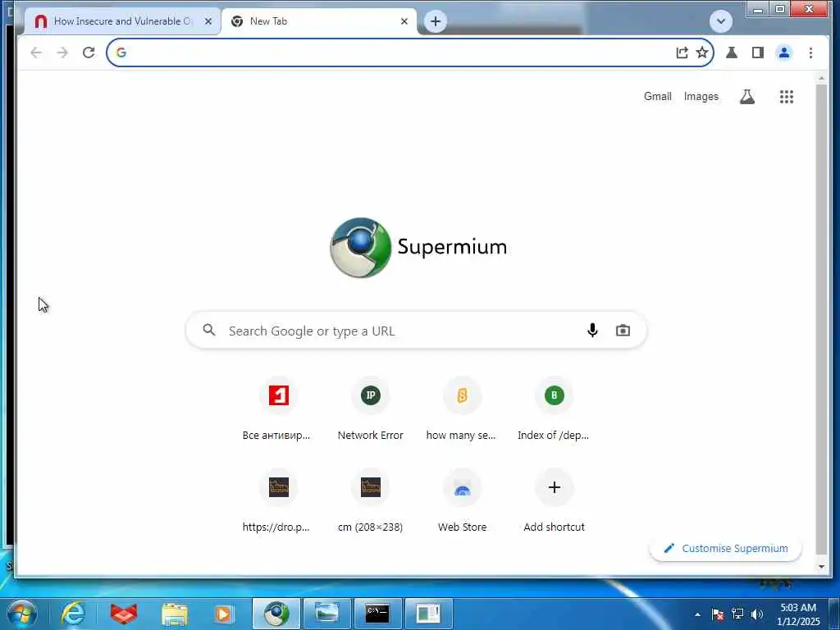This screenshot has height=630, width=840.
Task: Open the experiments flask icon in toolbar
Action: point(731,52)
